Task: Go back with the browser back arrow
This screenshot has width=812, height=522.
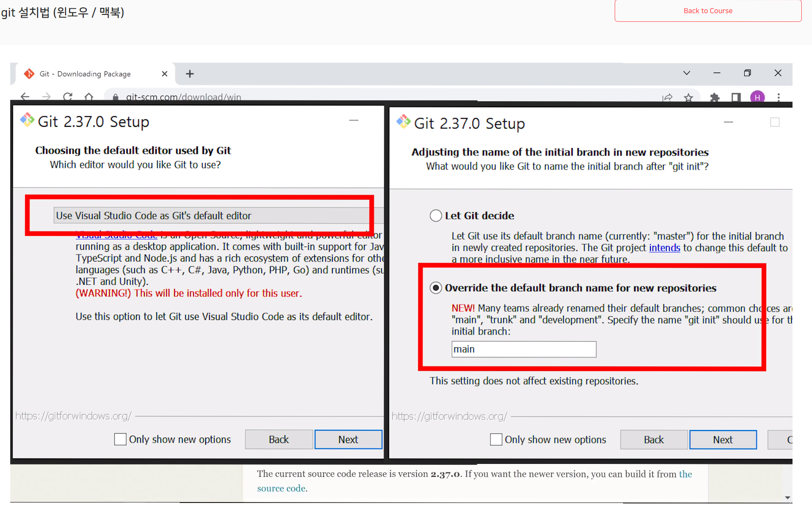Action: tap(25, 97)
